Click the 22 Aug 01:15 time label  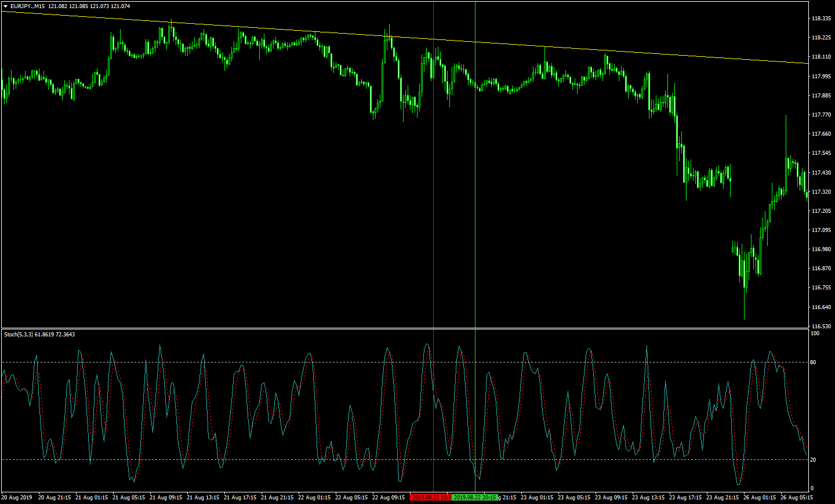[x=314, y=498]
